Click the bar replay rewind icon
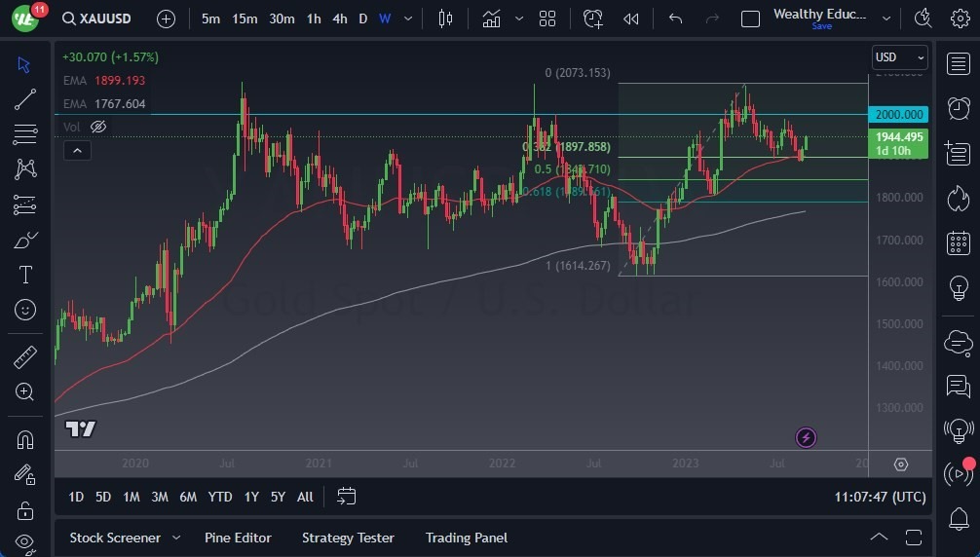This screenshot has height=557, width=980. pyautogui.click(x=631, y=19)
